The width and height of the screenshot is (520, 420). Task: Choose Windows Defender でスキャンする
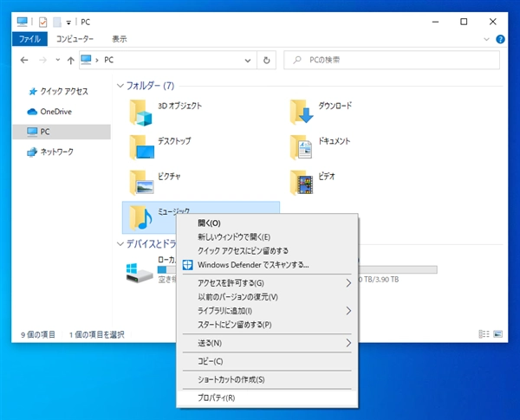coord(267,265)
